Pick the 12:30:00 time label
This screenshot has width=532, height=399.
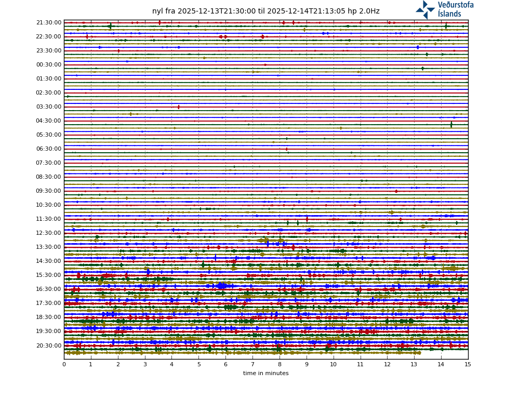(x=49, y=233)
